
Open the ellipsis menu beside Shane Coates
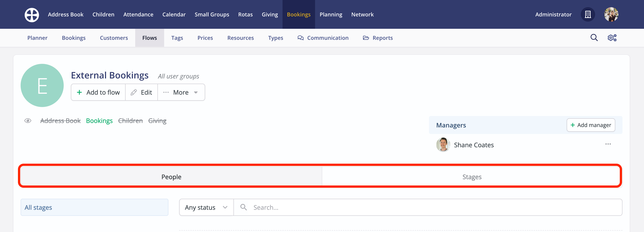point(608,144)
